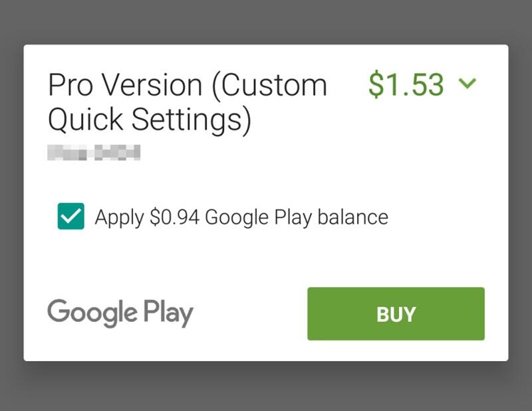532x411 pixels.
Task: Click the 'Quick Settings)' line of the title
Action: tap(150, 120)
